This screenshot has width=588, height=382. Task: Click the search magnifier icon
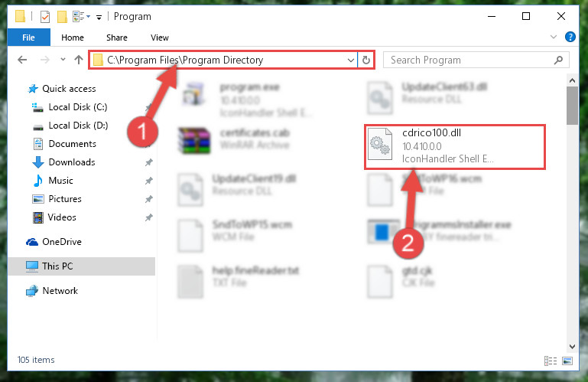point(558,60)
